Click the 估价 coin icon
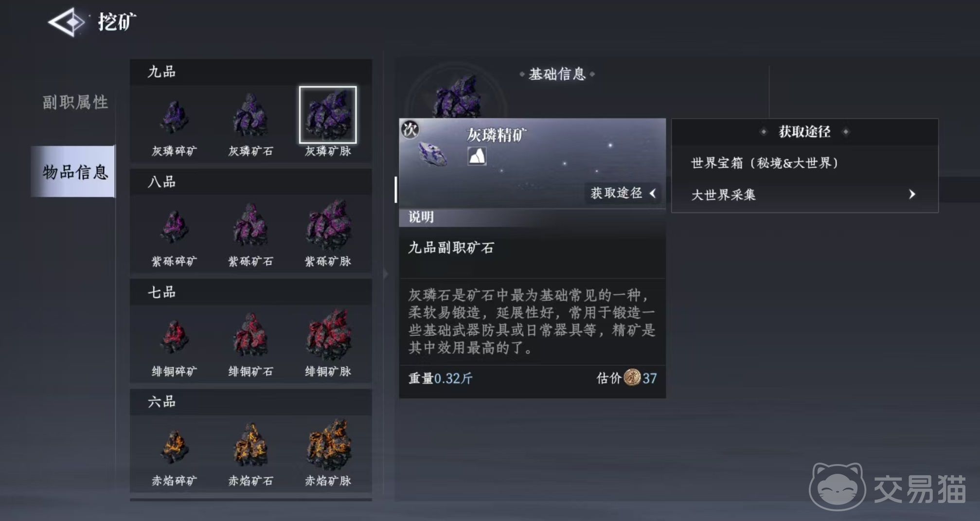Image resolution: width=980 pixels, height=521 pixels. [632, 377]
